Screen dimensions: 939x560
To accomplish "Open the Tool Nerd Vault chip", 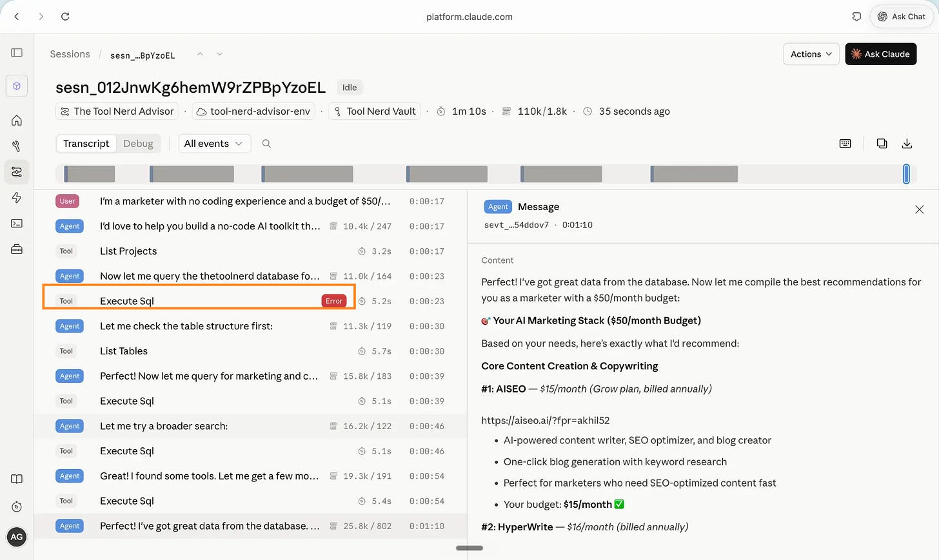I will pyautogui.click(x=375, y=111).
